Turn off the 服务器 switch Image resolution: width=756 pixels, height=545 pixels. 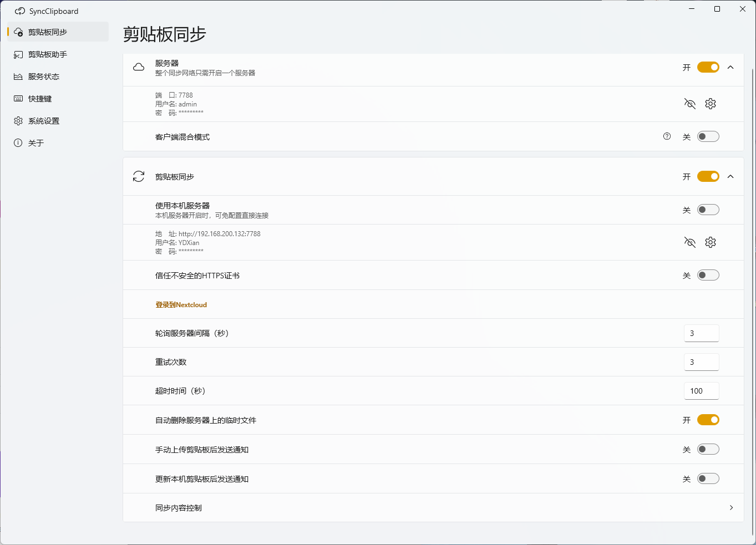pos(708,67)
